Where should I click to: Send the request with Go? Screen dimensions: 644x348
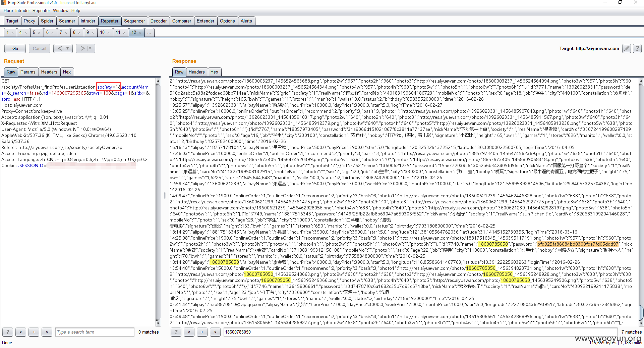point(15,48)
